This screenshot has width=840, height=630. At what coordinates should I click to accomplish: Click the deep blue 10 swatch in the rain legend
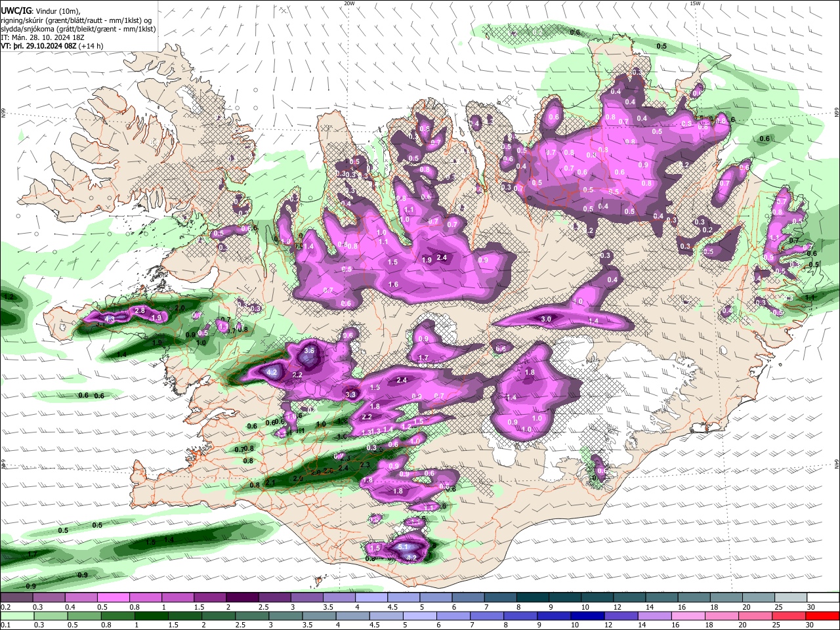tap(587, 616)
